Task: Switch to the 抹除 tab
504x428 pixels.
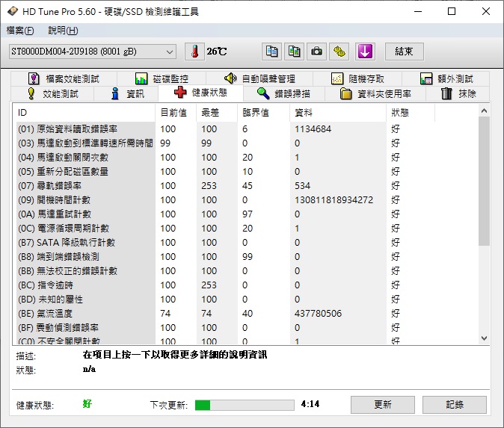Action: click(458, 94)
